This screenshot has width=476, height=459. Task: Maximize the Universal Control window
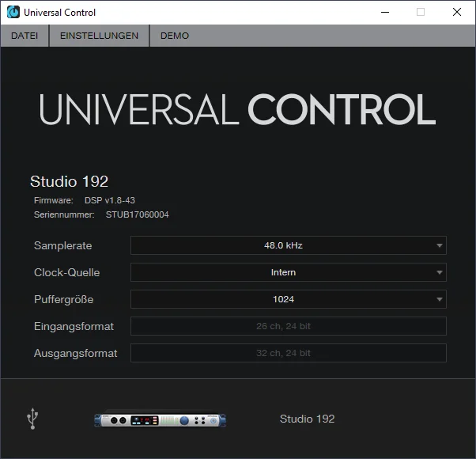click(421, 13)
